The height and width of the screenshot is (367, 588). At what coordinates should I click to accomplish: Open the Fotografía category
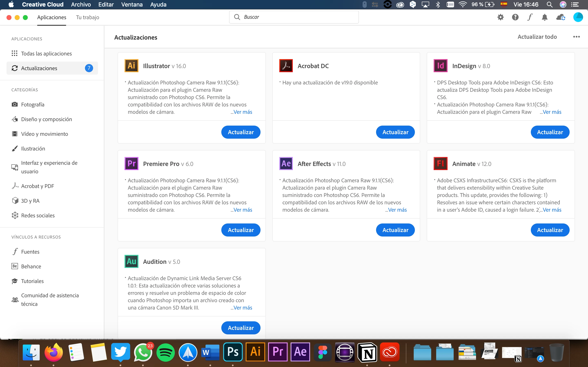(32, 104)
